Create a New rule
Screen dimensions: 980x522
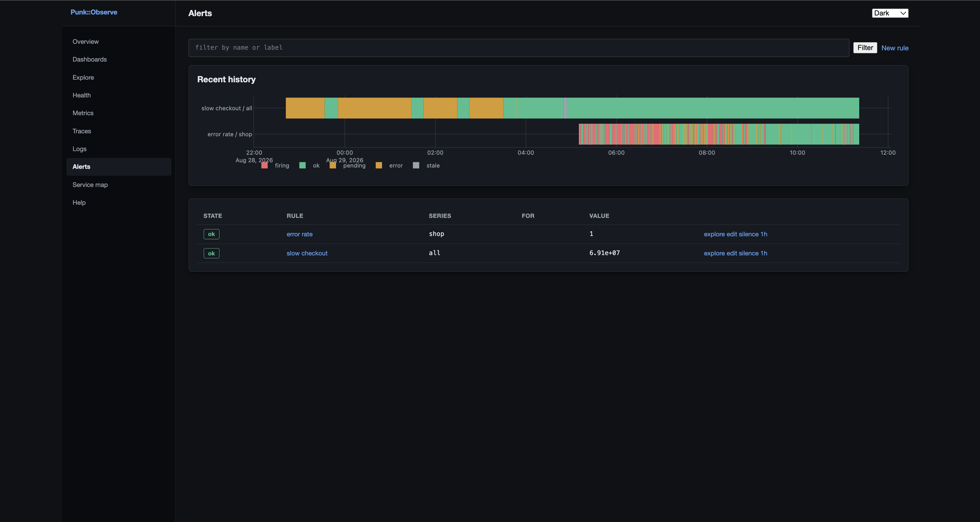[x=895, y=48]
